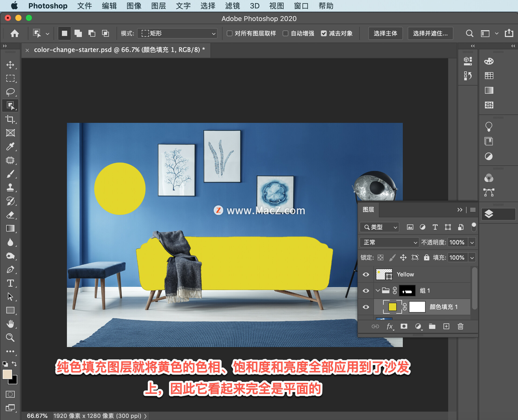The image size is (518, 420).
Task: Select the Lasso tool
Action: [x=10, y=92]
